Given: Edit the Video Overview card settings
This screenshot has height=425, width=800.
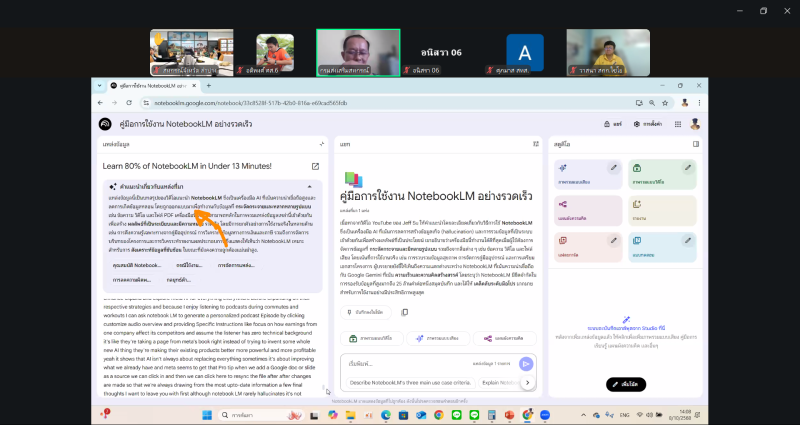Looking at the screenshot, I should [689, 168].
